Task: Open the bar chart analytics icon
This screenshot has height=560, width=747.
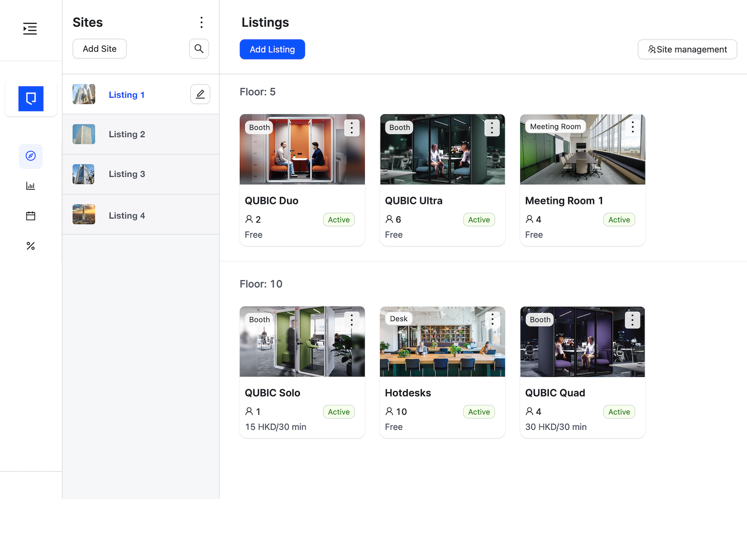Action: click(31, 186)
